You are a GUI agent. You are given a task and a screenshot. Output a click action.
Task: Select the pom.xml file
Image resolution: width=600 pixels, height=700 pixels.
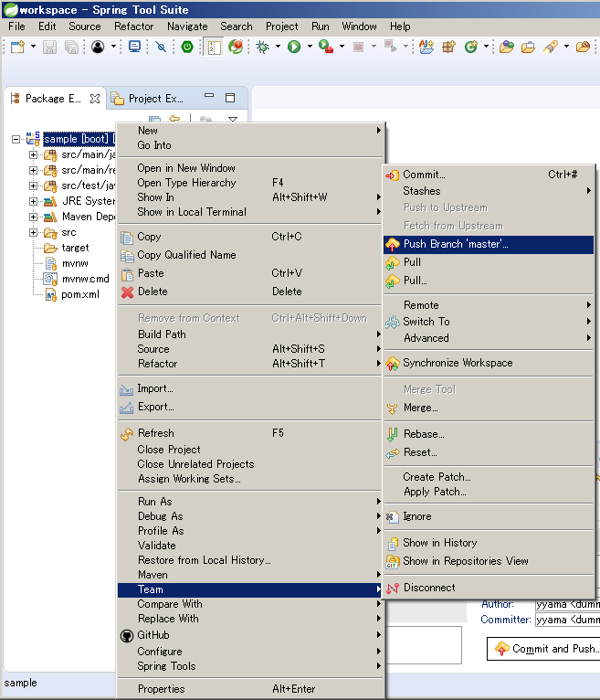tap(80, 294)
